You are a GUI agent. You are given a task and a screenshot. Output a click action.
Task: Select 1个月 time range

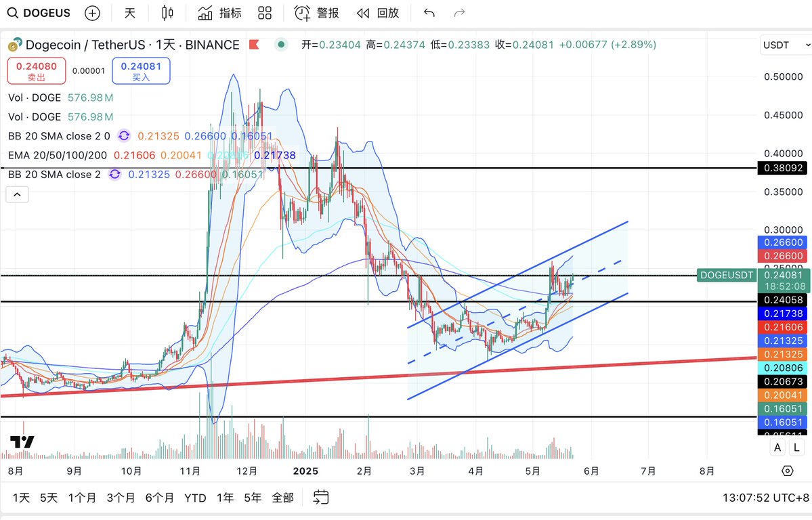(x=82, y=498)
